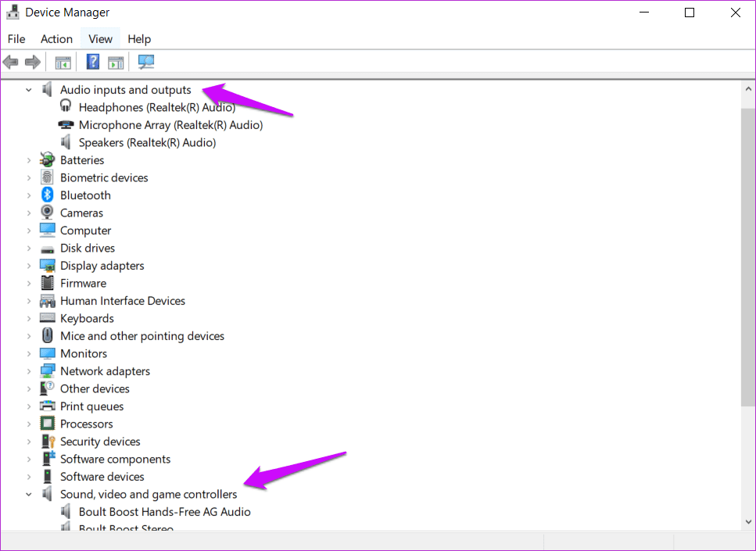Viewport: 756px width, 551px height.
Task: Select the Monitors label
Action: pos(84,353)
